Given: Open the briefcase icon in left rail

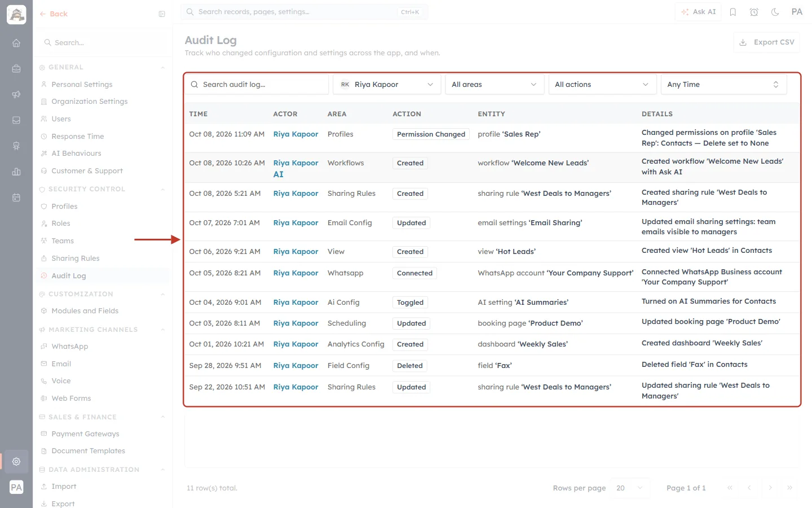Looking at the screenshot, I should click(x=16, y=68).
